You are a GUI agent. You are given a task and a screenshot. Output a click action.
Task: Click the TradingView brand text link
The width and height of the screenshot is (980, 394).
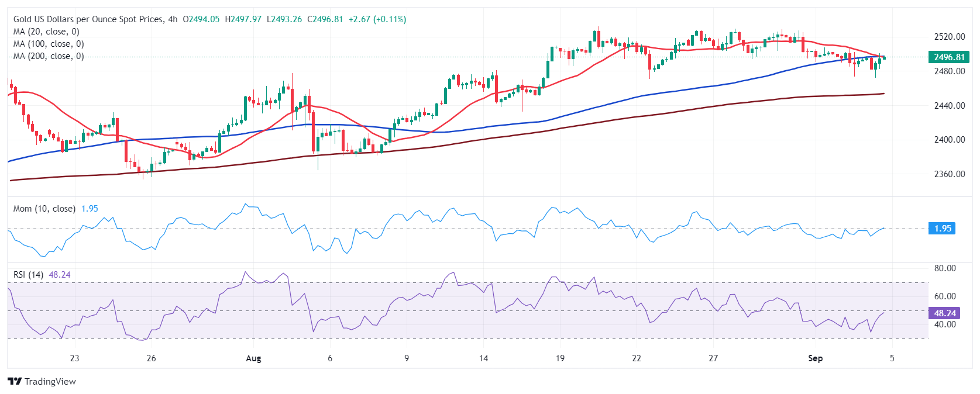50,382
